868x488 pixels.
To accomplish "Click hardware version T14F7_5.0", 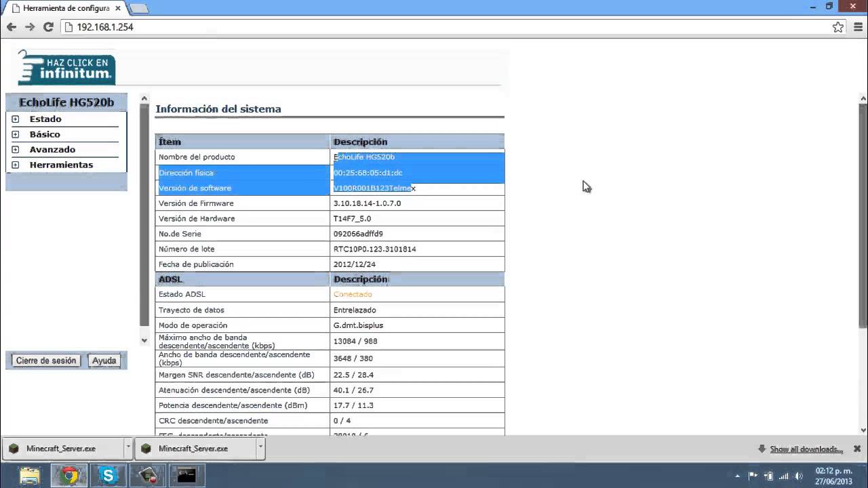I will [x=352, y=218].
